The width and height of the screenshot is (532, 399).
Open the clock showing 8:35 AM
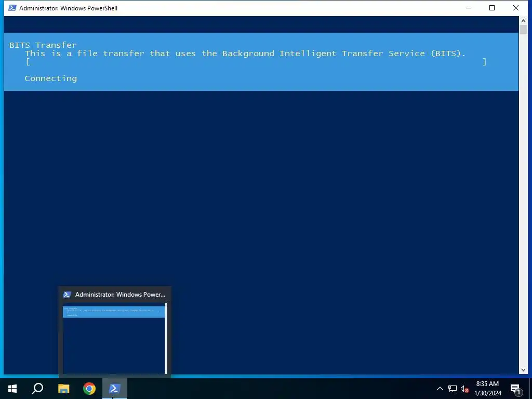tap(487, 389)
